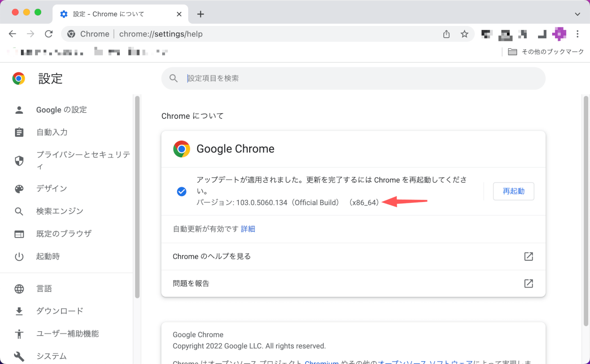590x364 pixels.
Task: Click the shield icon for privacy settings
Action: coord(19,161)
